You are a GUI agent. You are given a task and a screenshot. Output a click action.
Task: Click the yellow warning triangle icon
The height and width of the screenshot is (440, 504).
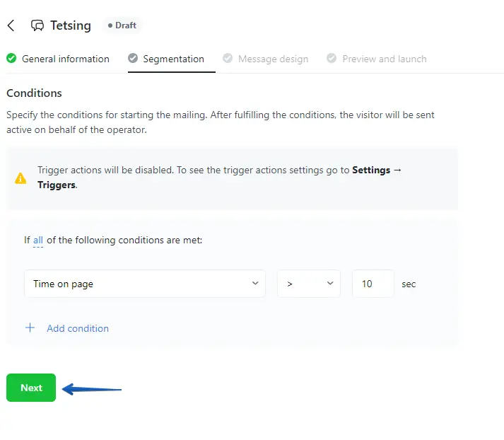(21, 178)
